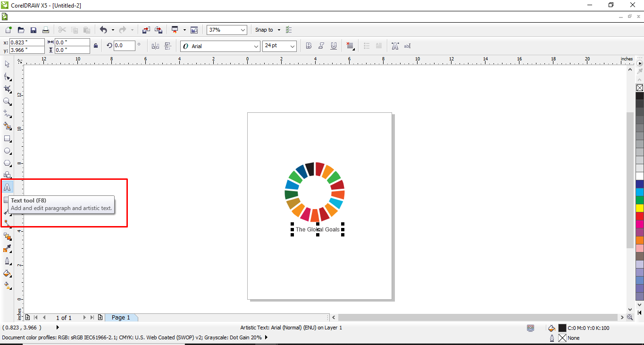
Task: Select the Fill bucket tool
Action: point(7,273)
